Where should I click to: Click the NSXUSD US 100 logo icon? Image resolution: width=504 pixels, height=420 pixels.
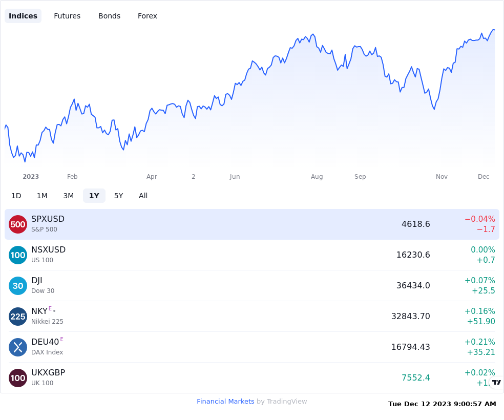[x=18, y=255]
